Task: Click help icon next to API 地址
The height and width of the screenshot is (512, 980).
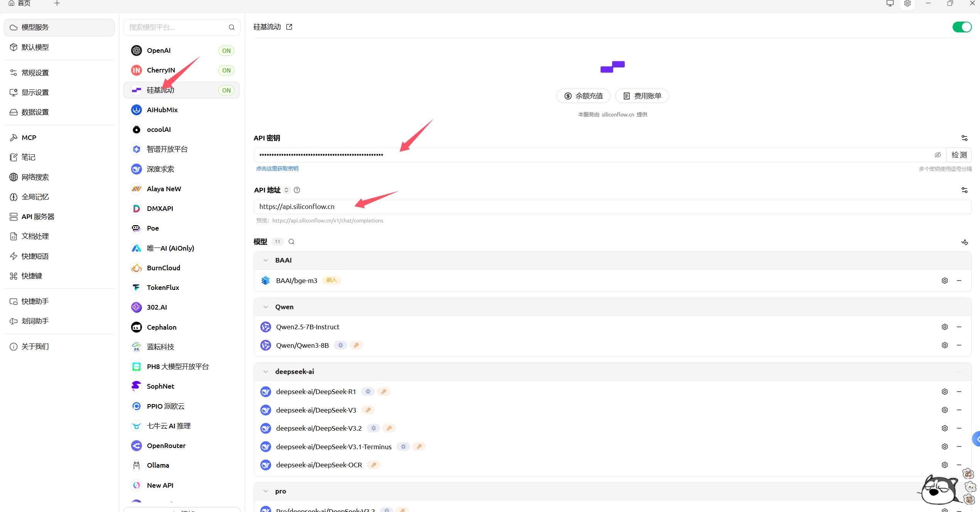Action: [297, 190]
